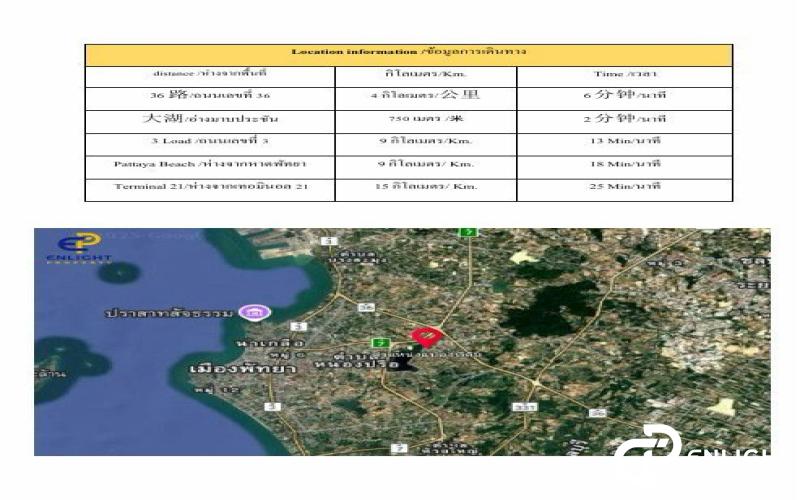Click green route 7 shield at map top
This screenshot has height=500, width=800.
467,232
